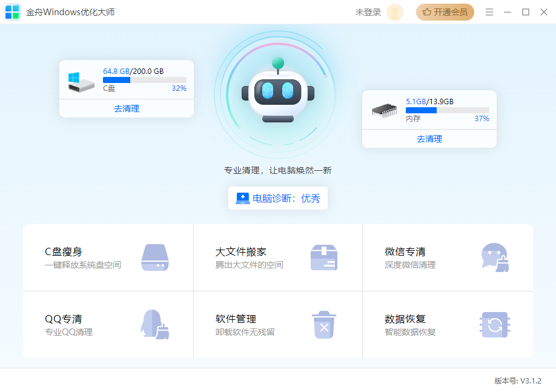Screen dimensions: 556x392
Task: Click the C盘瘦身 disk icon
Action: tap(155, 257)
